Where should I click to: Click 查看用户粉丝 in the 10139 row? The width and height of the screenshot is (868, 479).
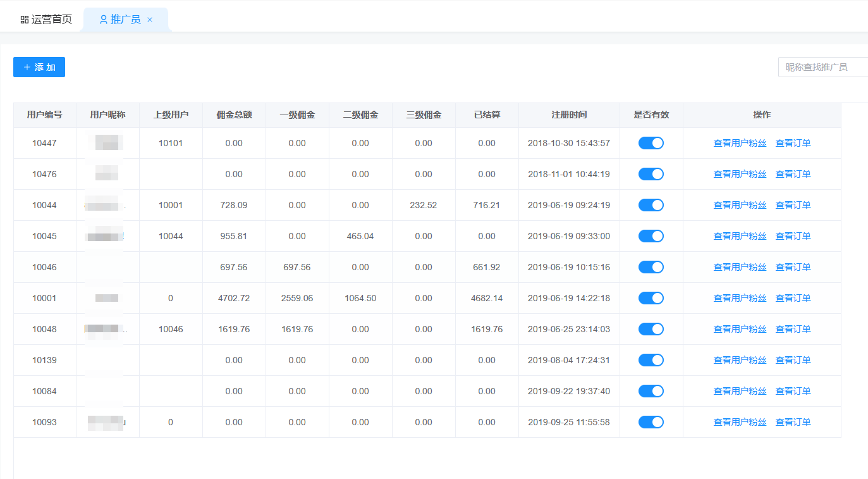click(740, 360)
